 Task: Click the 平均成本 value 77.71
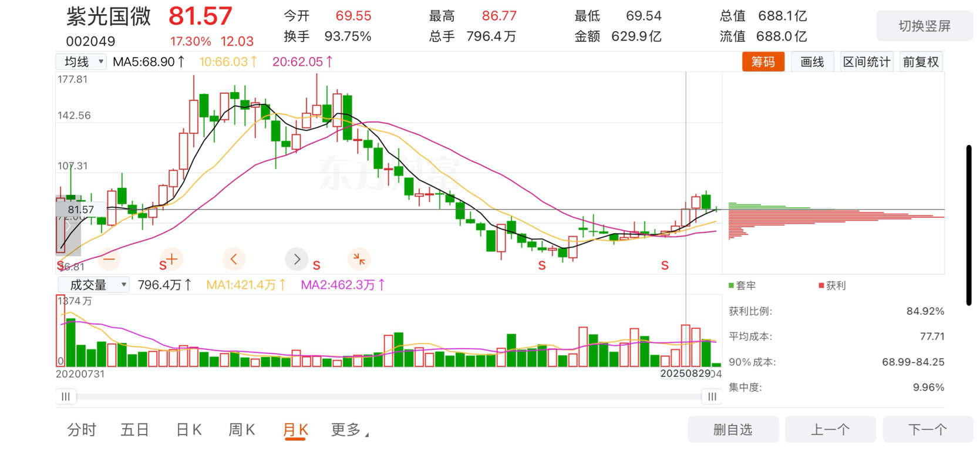[932, 336]
